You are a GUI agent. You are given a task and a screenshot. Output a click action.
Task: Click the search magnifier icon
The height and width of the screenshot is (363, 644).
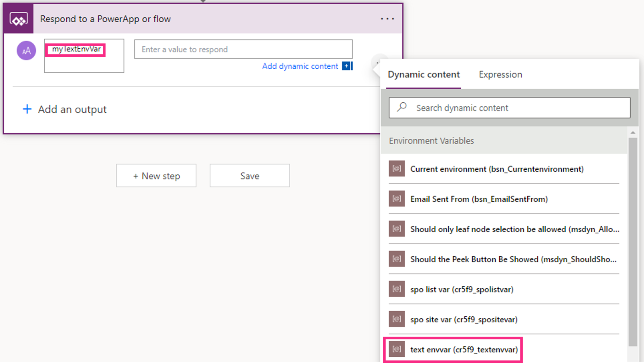click(x=402, y=107)
